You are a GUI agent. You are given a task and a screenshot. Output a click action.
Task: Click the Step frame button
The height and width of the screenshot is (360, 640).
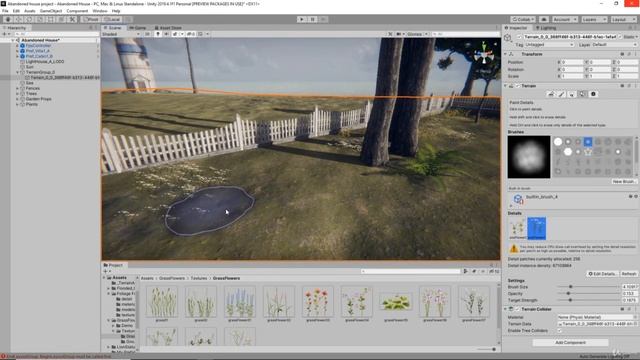pyautogui.click(x=323, y=19)
